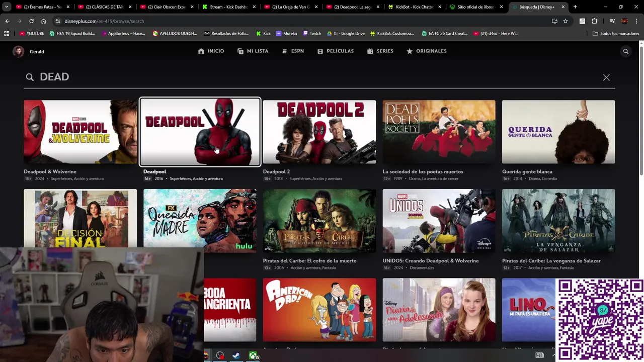Switch to the La Oreja de Van Gogh tab
This screenshot has height=362, width=644.
[x=290, y=7]
